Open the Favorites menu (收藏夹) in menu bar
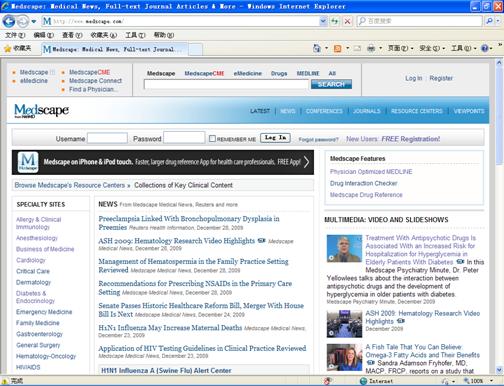The width and height of the screenshot is (504, 386). click(104, 35)
